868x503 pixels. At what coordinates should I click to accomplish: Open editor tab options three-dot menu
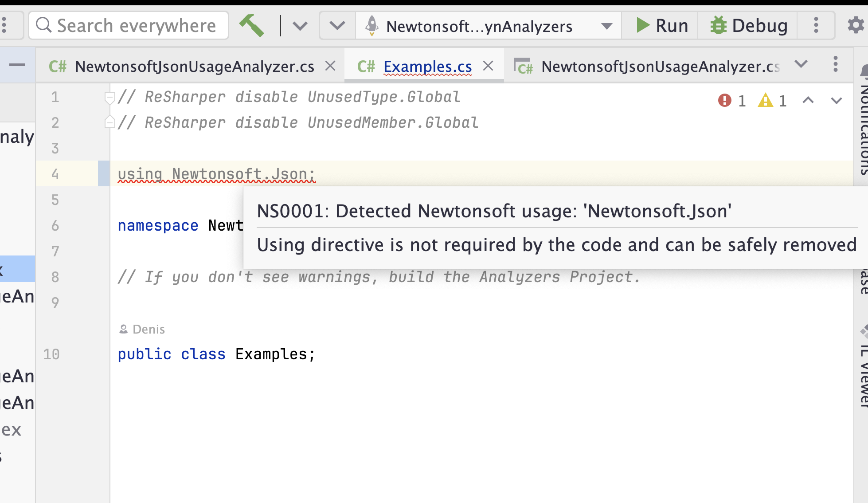point(835,65)
